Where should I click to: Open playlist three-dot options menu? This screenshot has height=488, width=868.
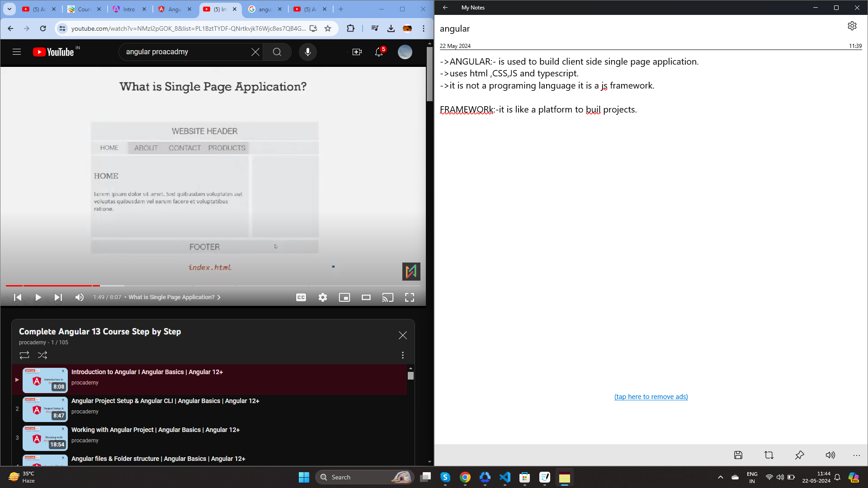[x=402, y=355]
